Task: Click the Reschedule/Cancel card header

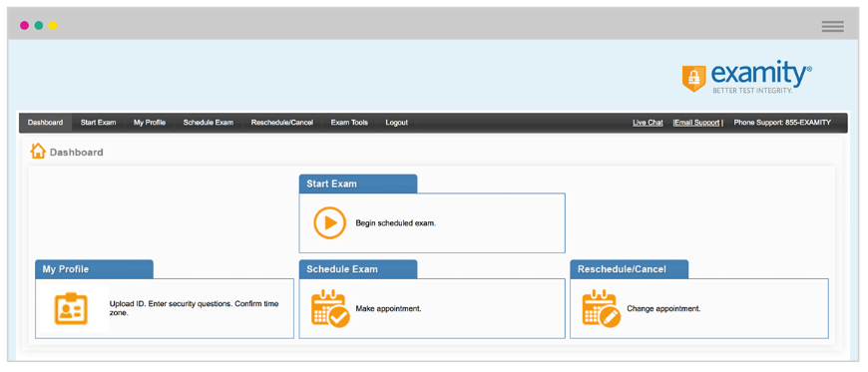Action: click(x=630, y=269)
